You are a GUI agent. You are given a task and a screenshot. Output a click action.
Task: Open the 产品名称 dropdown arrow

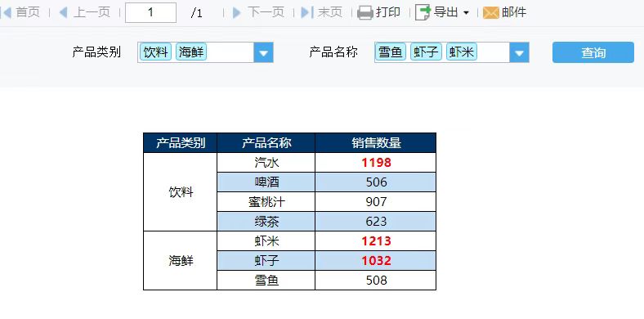(x=519, y=52)
